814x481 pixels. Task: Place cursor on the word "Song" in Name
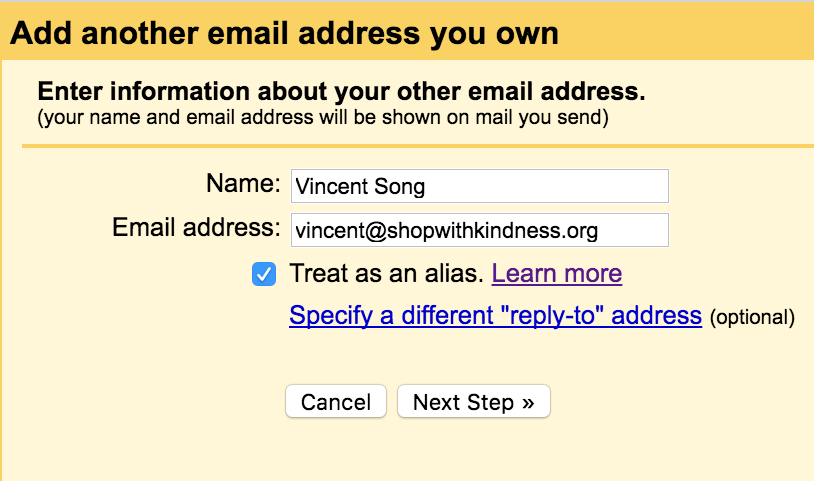coord(399,186)
